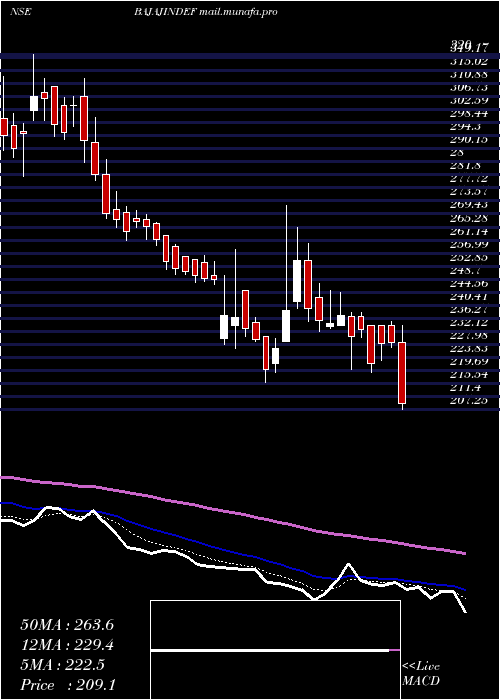Click the 227.98 price axis label
Screen dimensions: 500x700
[x=469, y=335]
